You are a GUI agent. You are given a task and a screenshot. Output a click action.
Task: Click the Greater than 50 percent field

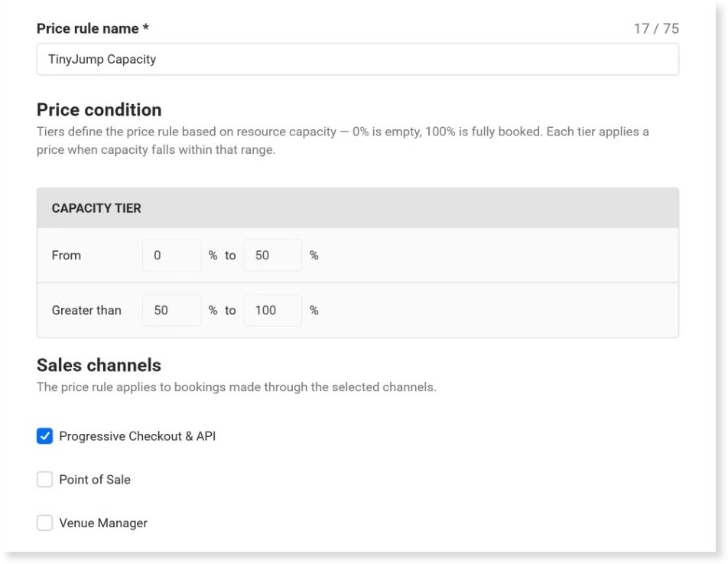click(x=171, y=310)
